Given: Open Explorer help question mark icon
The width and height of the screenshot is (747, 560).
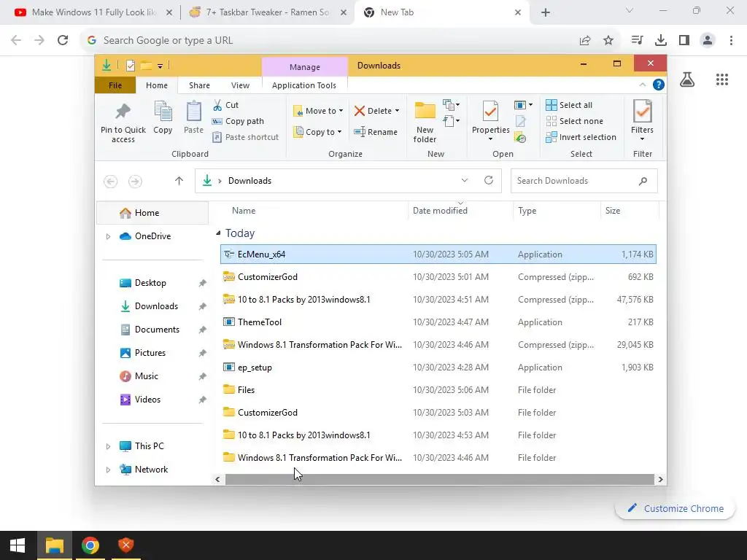Looking at the screenshot, I should point(659,85).
